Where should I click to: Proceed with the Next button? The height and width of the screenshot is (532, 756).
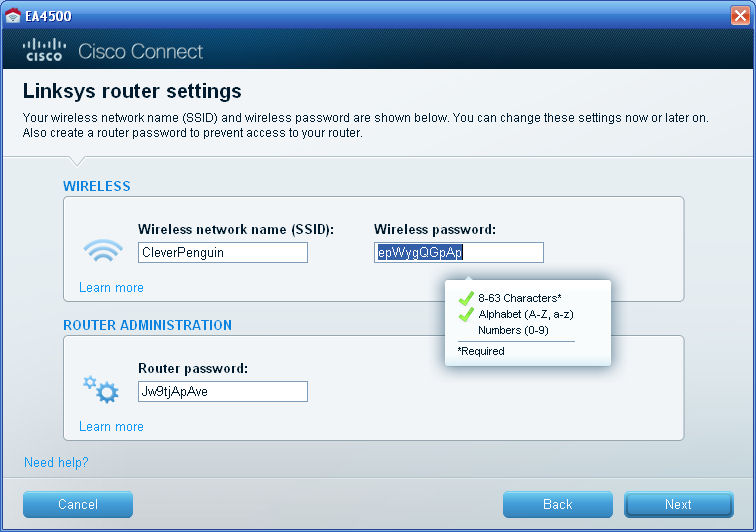pos(679,504)
